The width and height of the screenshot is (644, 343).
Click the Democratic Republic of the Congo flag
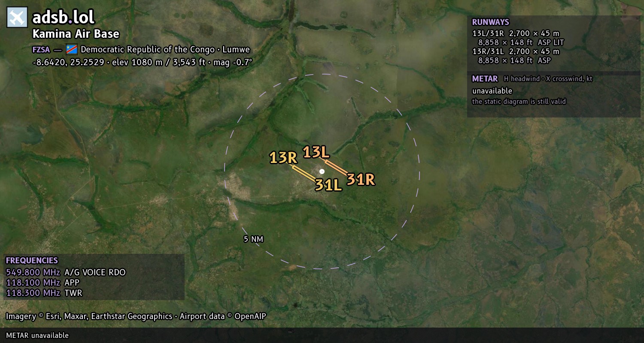tap(71, 49)
